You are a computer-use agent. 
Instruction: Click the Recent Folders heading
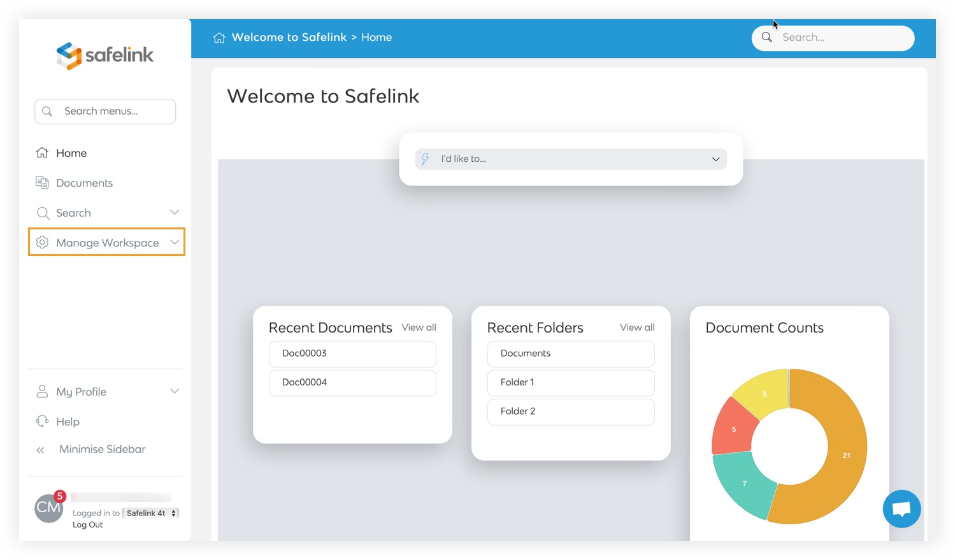pyautogui.click(x=535, y=327)
